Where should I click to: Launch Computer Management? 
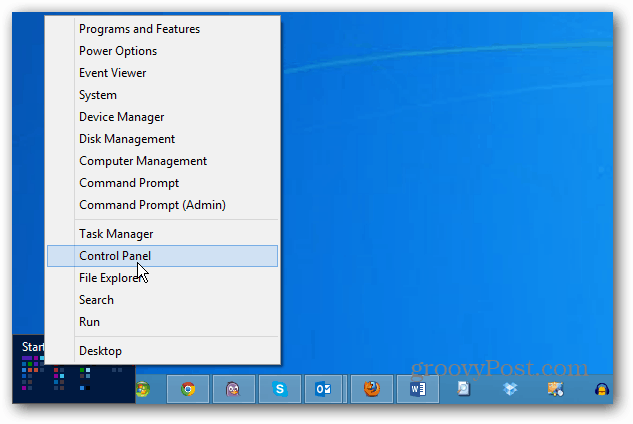pos(162,161)
